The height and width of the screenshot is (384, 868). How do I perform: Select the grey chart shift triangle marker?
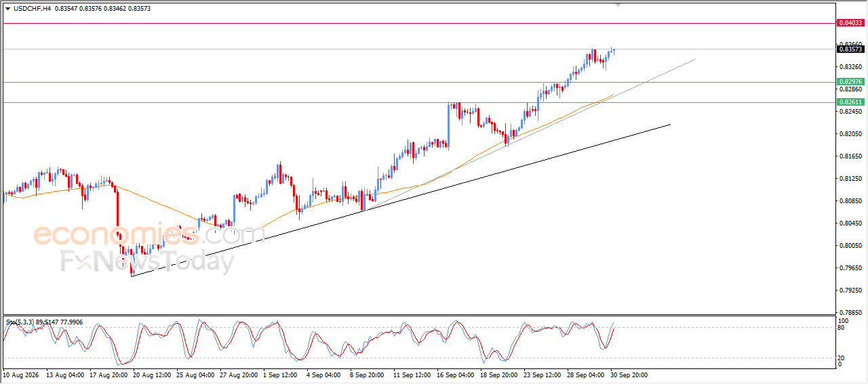point(618,5)
